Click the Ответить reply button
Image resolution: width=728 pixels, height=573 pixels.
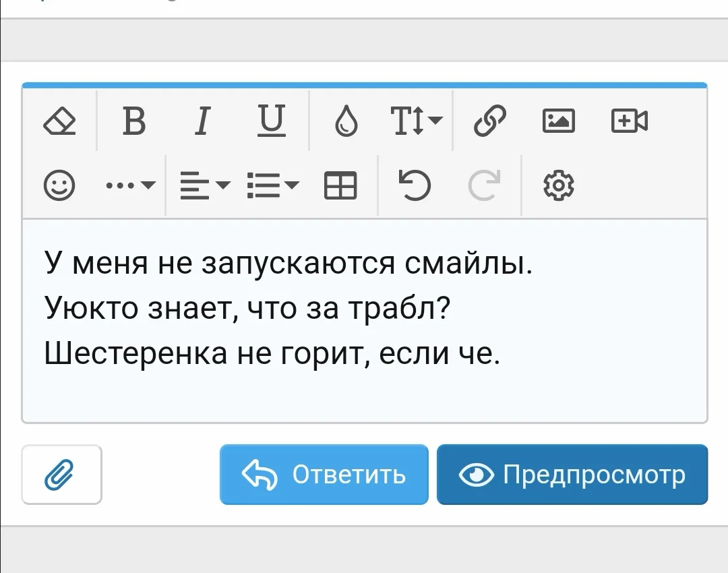324,475
